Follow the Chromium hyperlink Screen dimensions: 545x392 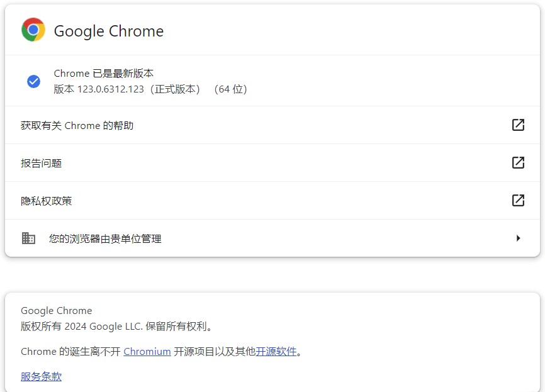(147, 352)
